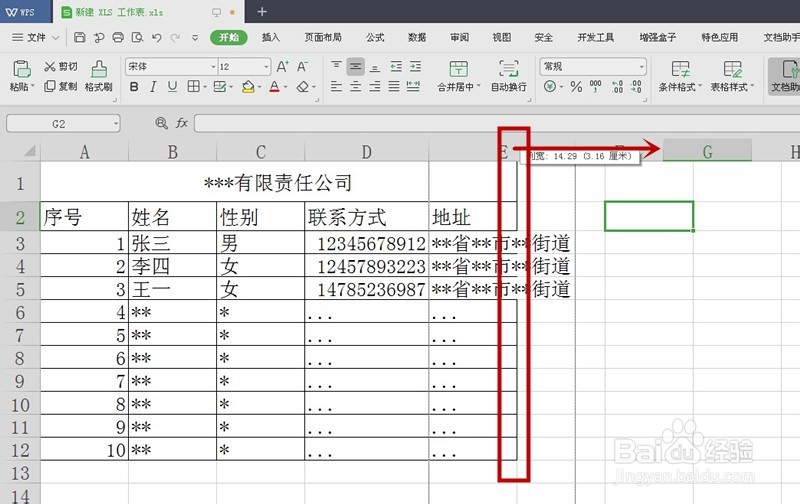Align text to top of cell
The image size is (800, 504).
[336, 66]
